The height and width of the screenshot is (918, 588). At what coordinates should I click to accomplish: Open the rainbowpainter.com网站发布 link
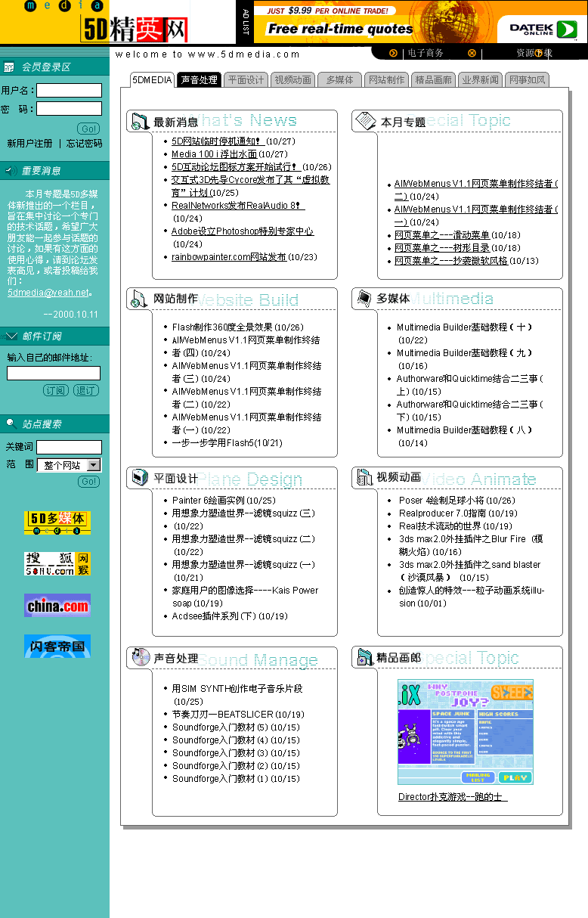[229, 257]
